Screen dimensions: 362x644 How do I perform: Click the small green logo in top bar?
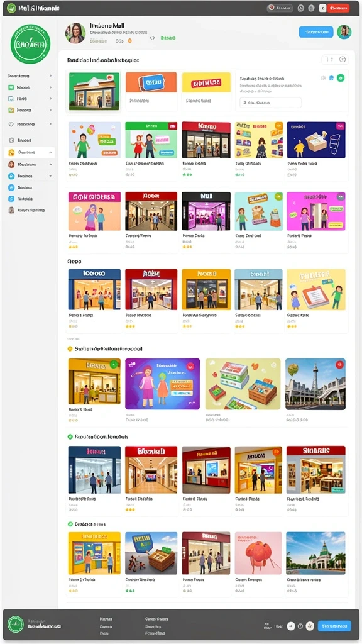(11, 8)
